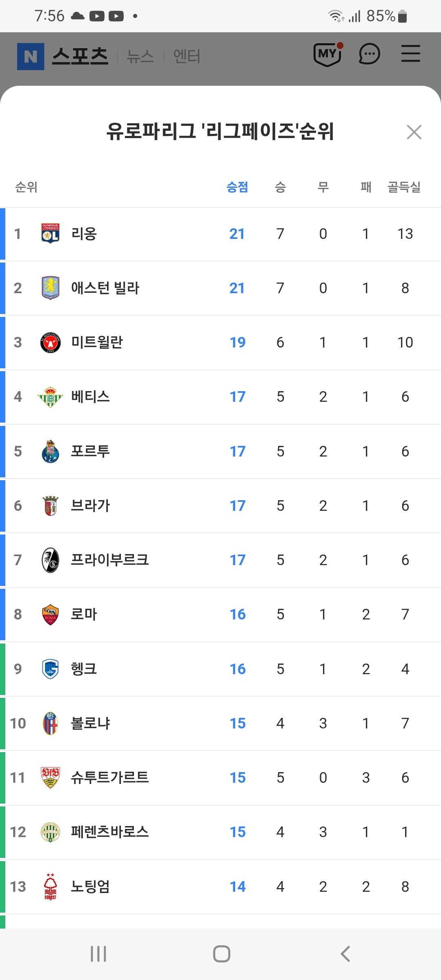The width and height of the screenshot is (441, 980).
Task: Tap the Naver N logo
Action: pyautogui.click(x=31, y=56)
